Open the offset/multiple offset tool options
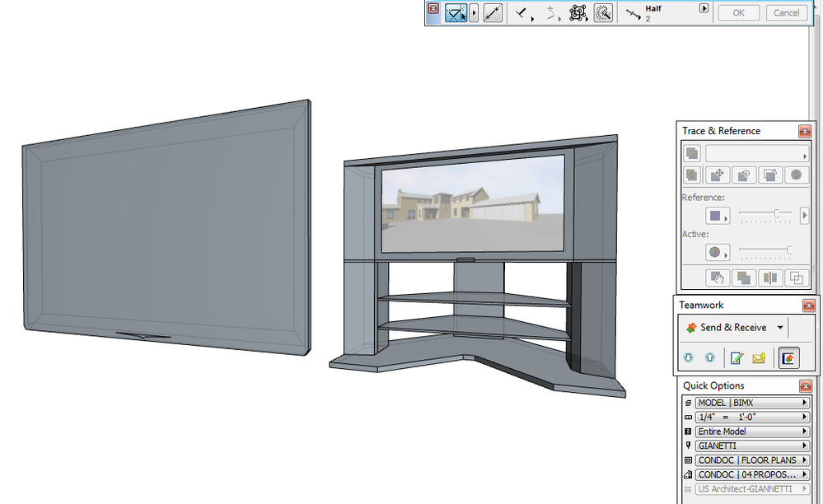823x504 pixels. point(552,13)
